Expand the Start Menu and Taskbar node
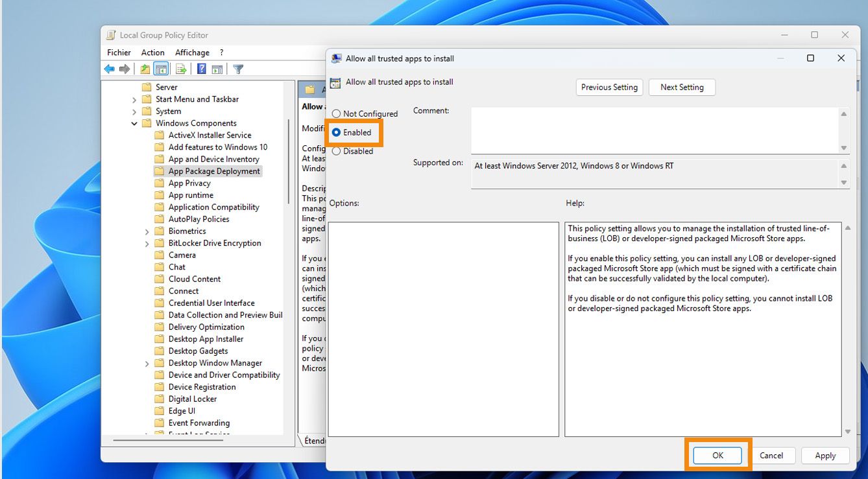 [x=134, y=100]
